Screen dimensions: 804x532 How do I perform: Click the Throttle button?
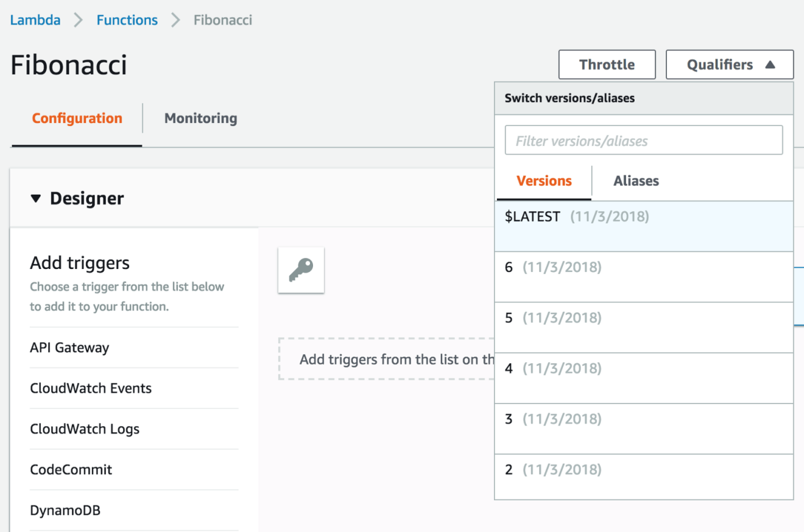(x=607, y=65)
